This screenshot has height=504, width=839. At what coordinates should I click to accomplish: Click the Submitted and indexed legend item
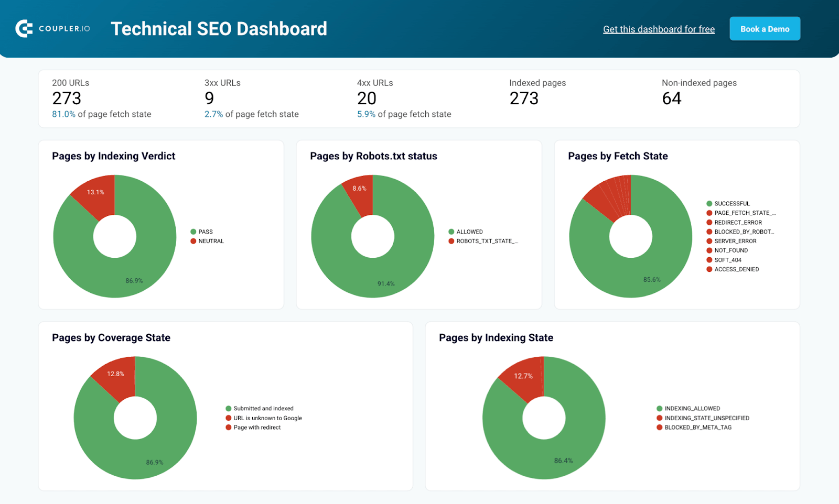tap(260, 409)
